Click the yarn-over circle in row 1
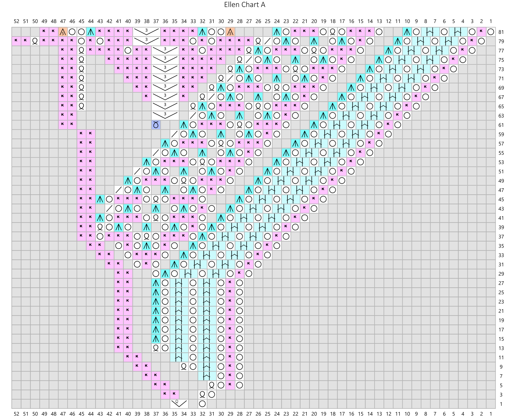507x420 pixels. click(202, 404)
